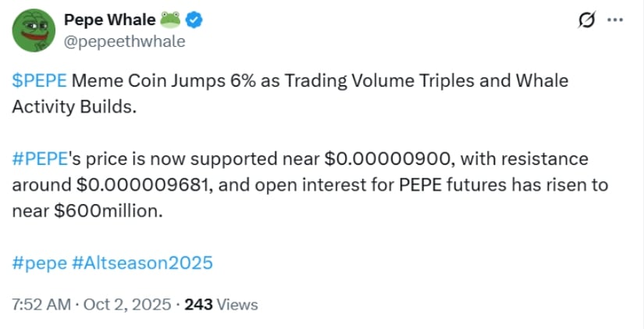Click the $0.00000900 support price text
Viewport: 644px width, 329px height.
point(390,159)
